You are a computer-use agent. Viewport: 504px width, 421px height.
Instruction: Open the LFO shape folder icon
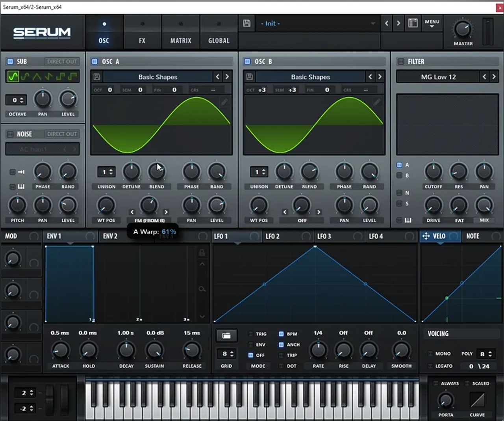pyautogui.click(x=226, y=335)
